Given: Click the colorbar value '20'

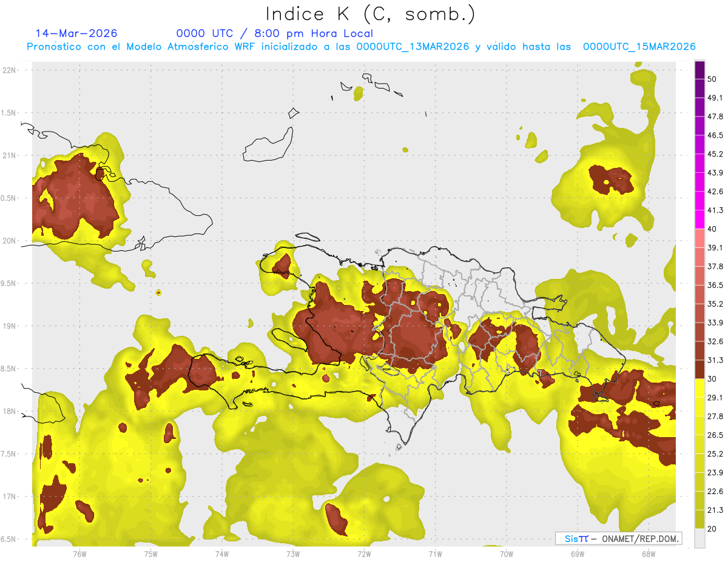Looking at the screenshot, I should pos(712,529).
